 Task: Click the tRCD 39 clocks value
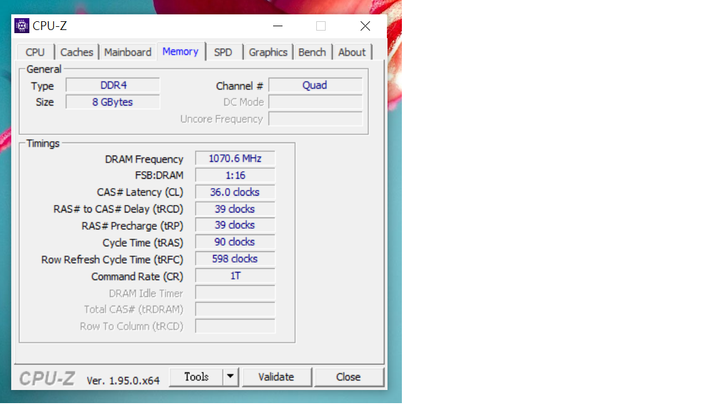click(x=235, y=209)
